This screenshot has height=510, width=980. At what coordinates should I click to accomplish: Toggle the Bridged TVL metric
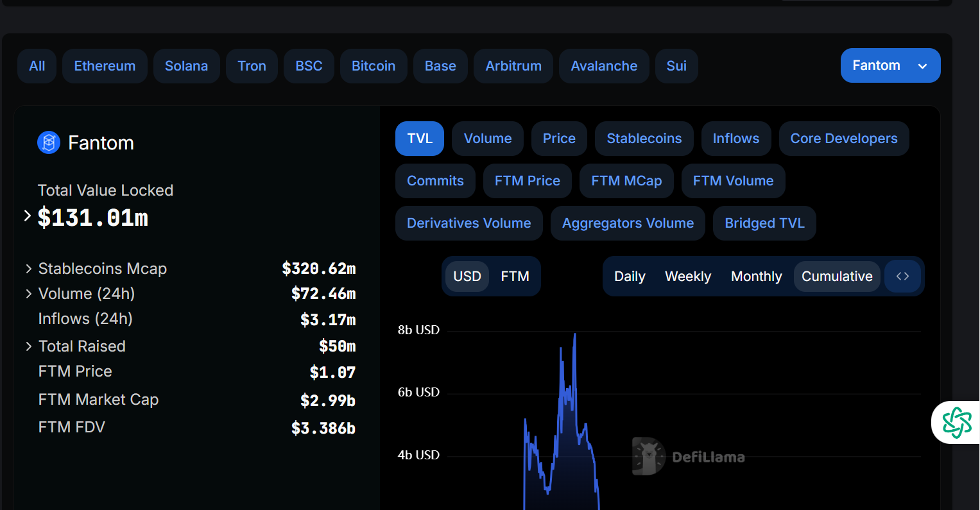point(764,223)
